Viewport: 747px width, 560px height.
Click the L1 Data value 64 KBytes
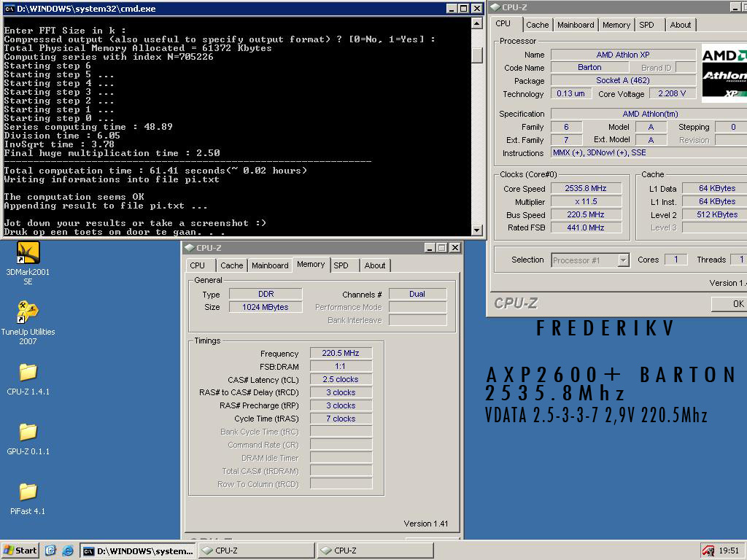tap(715, 188)
